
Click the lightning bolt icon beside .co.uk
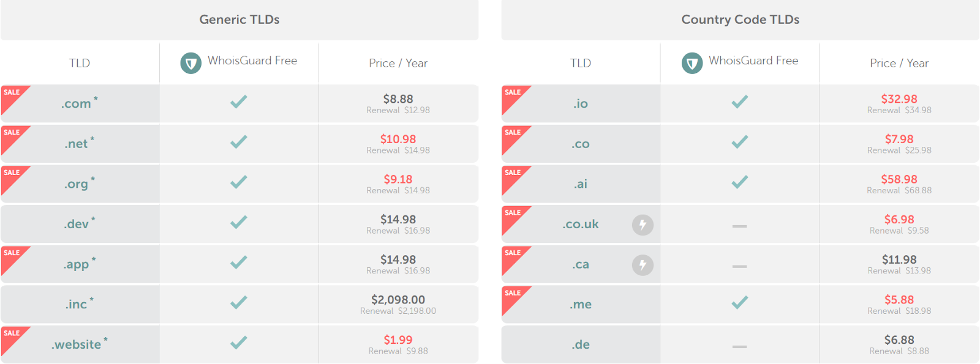643,225
